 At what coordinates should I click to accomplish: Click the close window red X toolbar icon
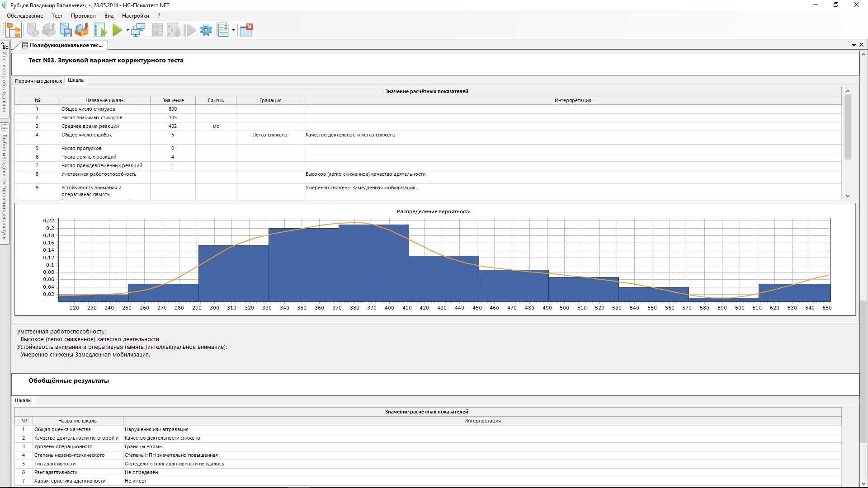246,30
